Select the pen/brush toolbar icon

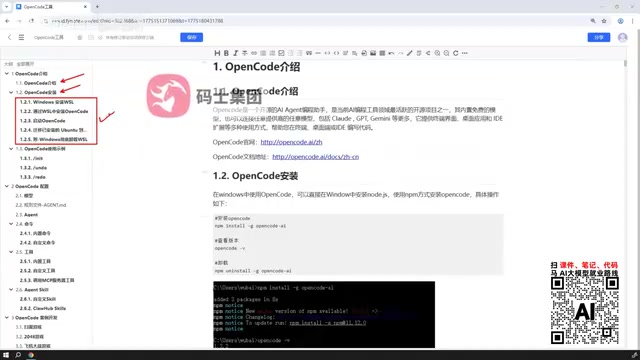coord(409,53)
